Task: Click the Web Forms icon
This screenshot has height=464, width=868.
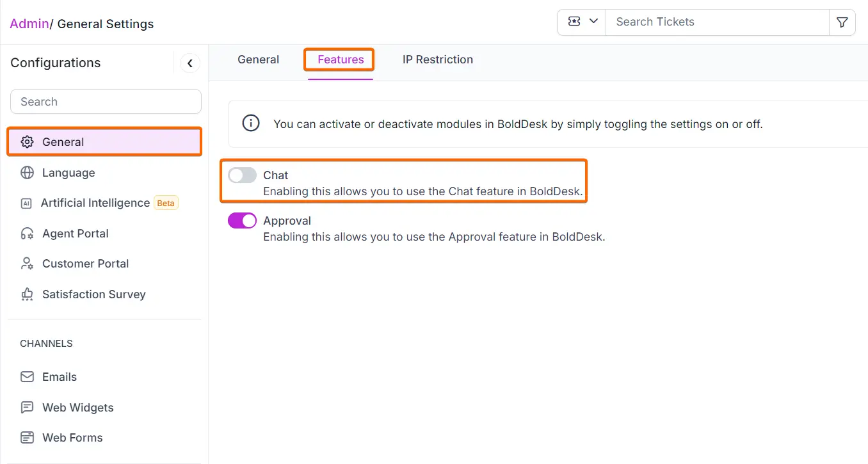Action: (x=27, y=438)
